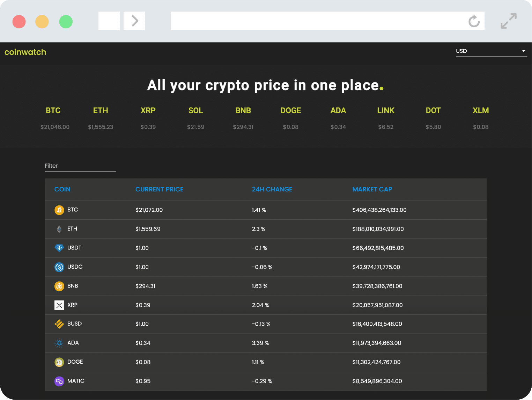532x400 pixels.
Task: Click the Tether USDT icon
Action: click(59, 248)
